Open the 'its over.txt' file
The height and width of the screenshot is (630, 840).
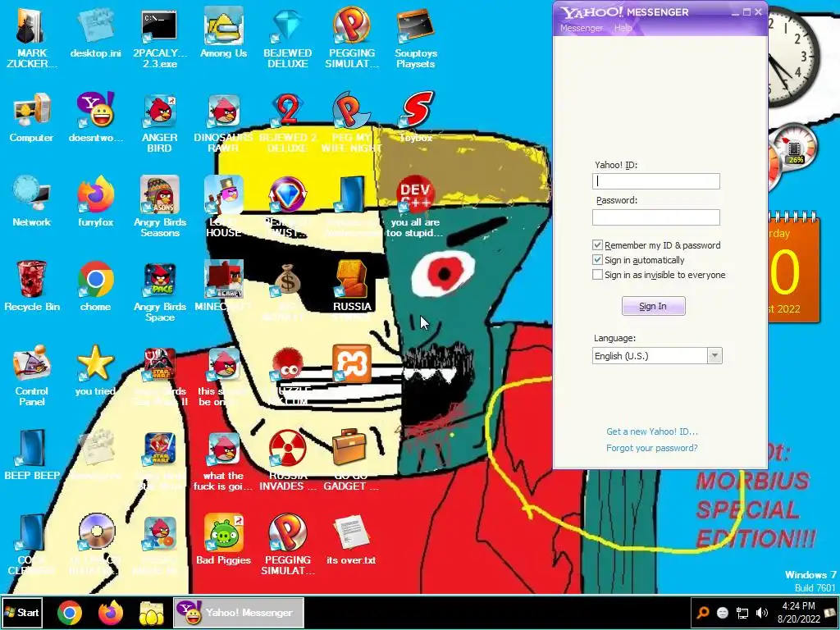(x=351, y=538)
